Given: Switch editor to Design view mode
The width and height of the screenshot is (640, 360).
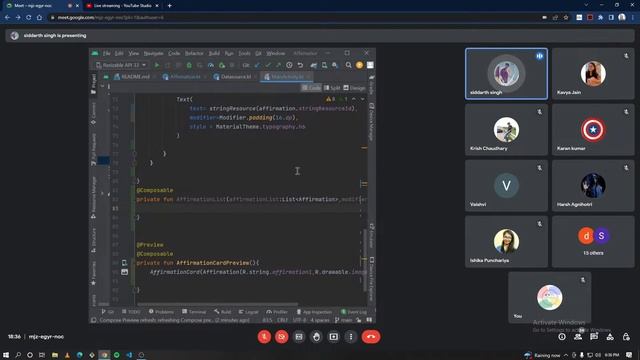Looking at the screenshot, I should pos(355,88).
